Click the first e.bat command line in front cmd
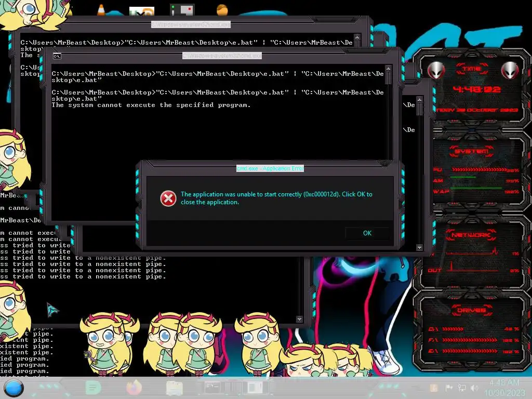Image resolution: width=532 pixels, height=399 pixels. coord(218,77)
